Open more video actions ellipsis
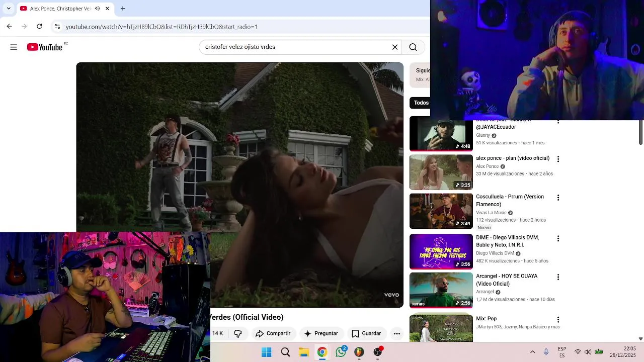 (x=397, y=333)
